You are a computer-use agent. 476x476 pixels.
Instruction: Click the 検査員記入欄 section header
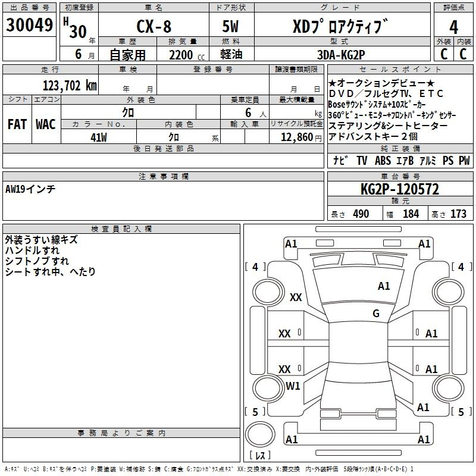pos(121,229)
